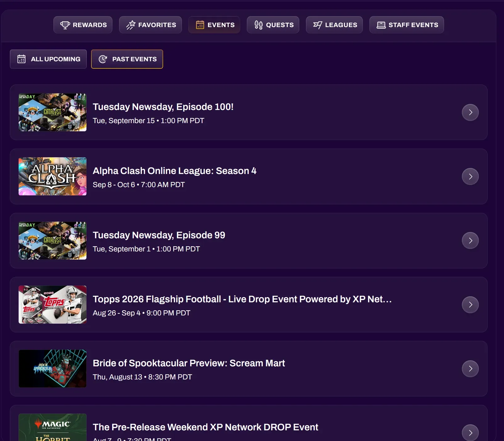
Task: Open The Pre-Release Weekend XP Network DROP Event
Action: coord(205,427)
